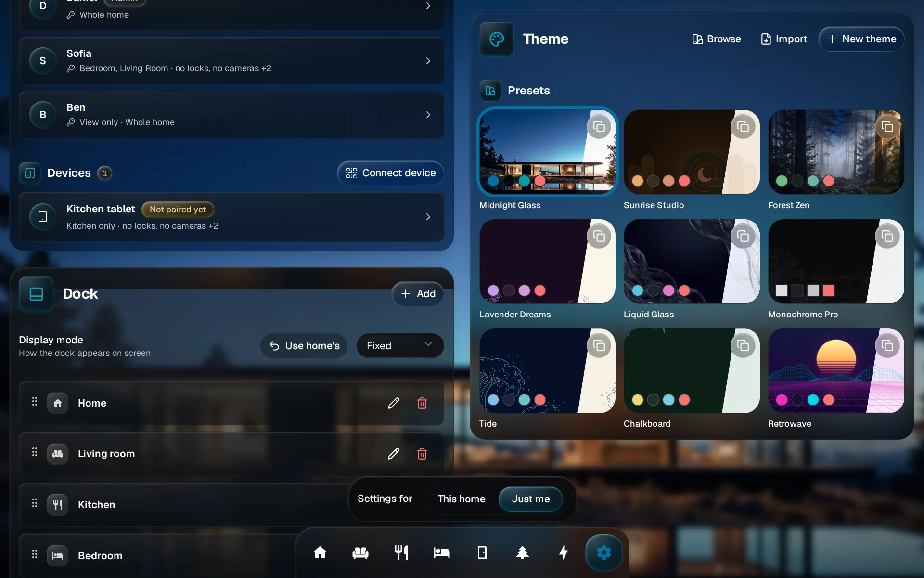The image size is (924, 578).
Task: Apply the Retrowave theme thumbnail
Action: (836, 371)
